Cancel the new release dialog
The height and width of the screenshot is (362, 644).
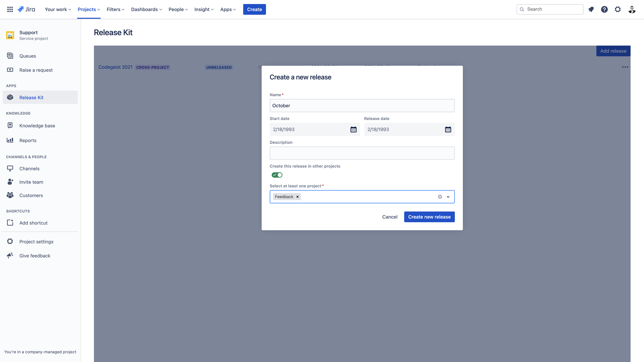(x=389, y=217)
